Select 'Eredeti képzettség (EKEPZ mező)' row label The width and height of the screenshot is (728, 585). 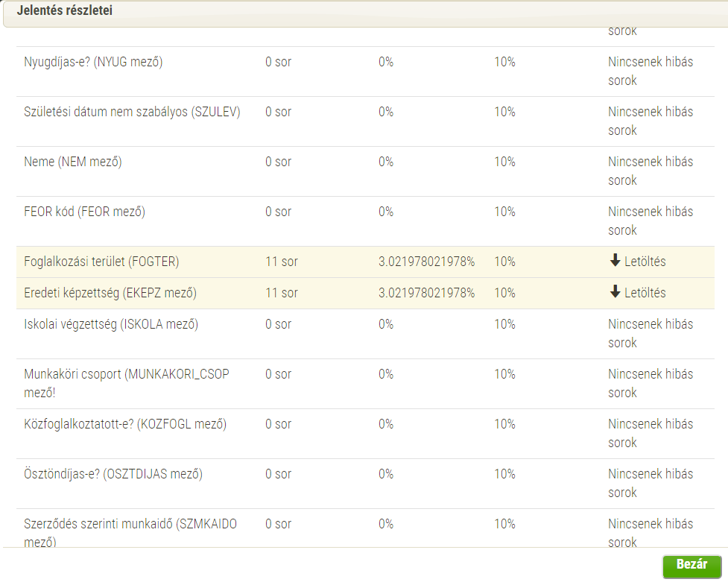[x=110, y=293]
